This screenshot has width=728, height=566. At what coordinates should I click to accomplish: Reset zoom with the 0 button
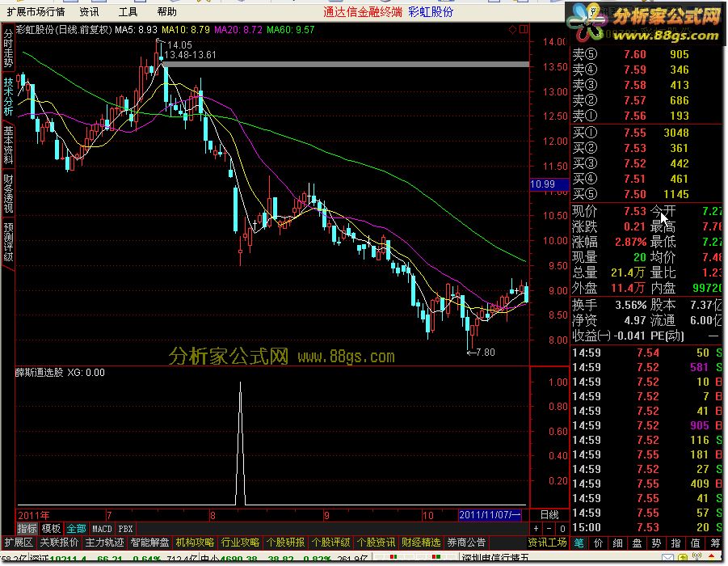click(x=562, y=529)
